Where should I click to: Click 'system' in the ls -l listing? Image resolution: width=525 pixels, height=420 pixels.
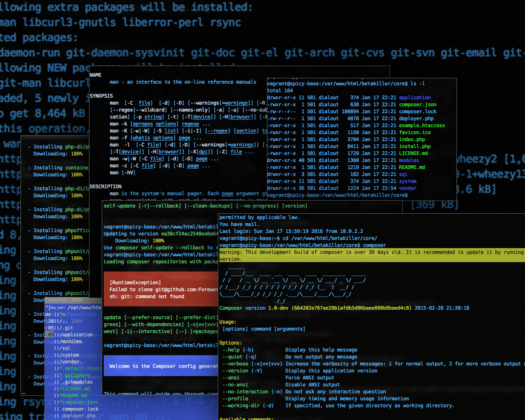click(x=408, y=181)
